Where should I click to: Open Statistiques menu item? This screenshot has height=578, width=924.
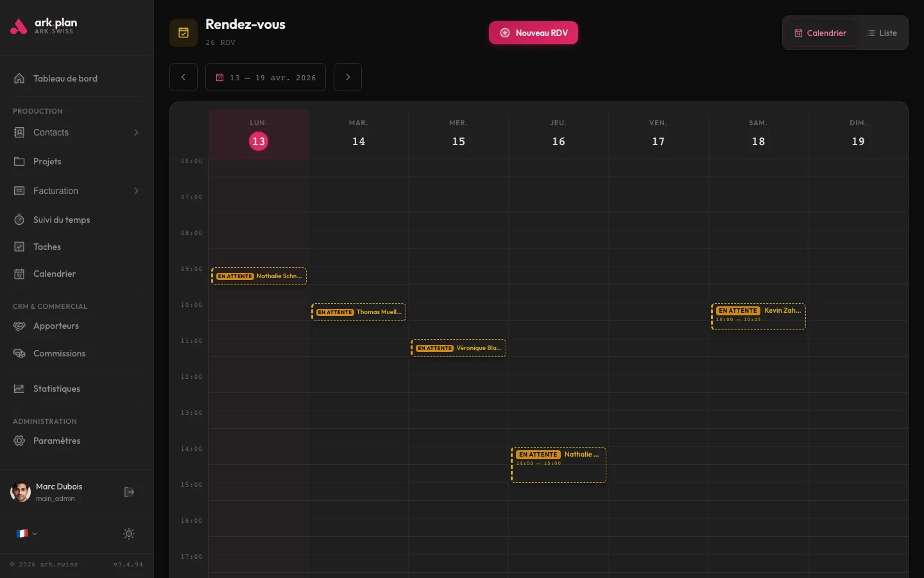click(77, 389)
